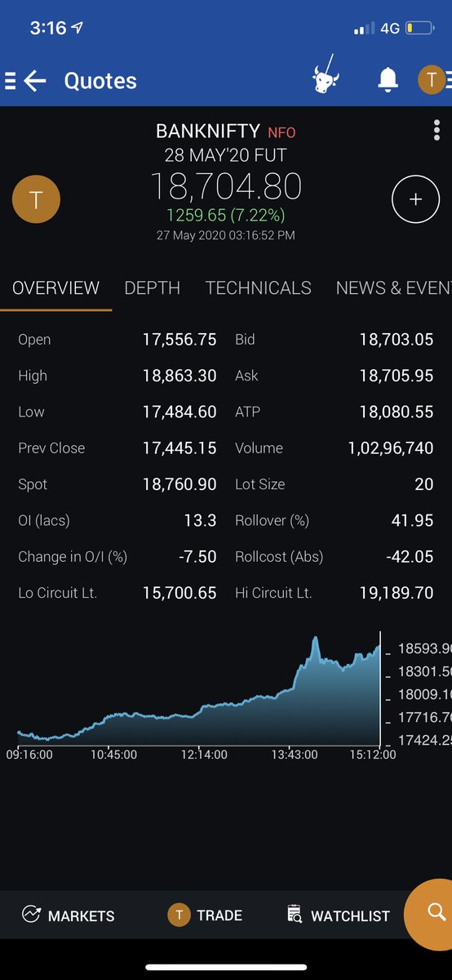Tap the 28 MAY'20 FUT contract label

click(x=226, y=154)
